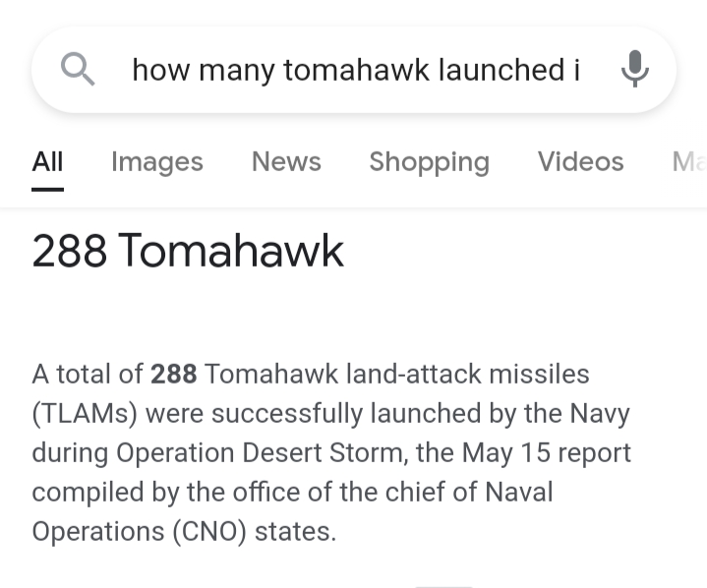Screen dimensions: 707x588
Task: Click the "(TLAMs)" abbreviation in the snippet
Action: coord(86,414)
